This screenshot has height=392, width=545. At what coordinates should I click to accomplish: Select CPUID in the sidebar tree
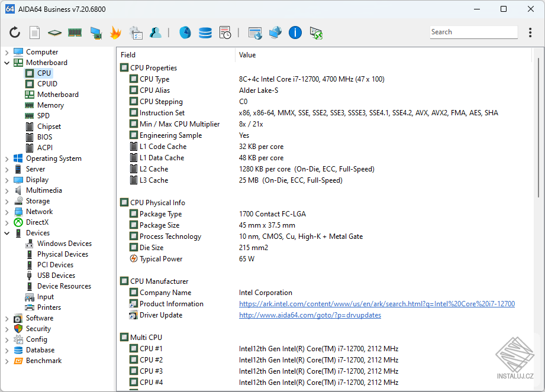(47, 84)
